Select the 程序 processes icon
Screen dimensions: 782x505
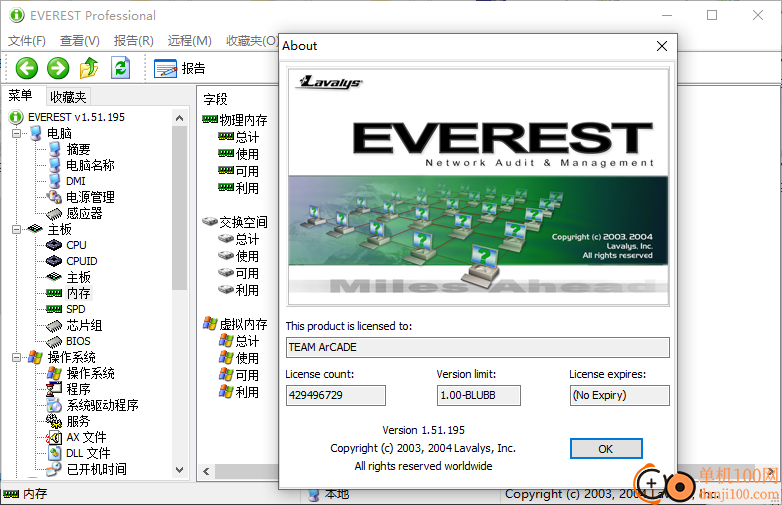pos(54,389)
